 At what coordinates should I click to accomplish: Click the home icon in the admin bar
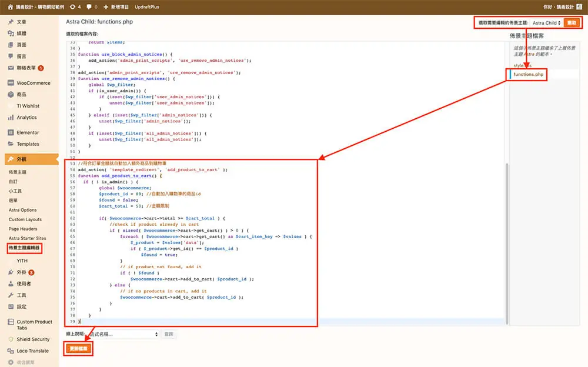pyautogui.click(x=11, y=6)
